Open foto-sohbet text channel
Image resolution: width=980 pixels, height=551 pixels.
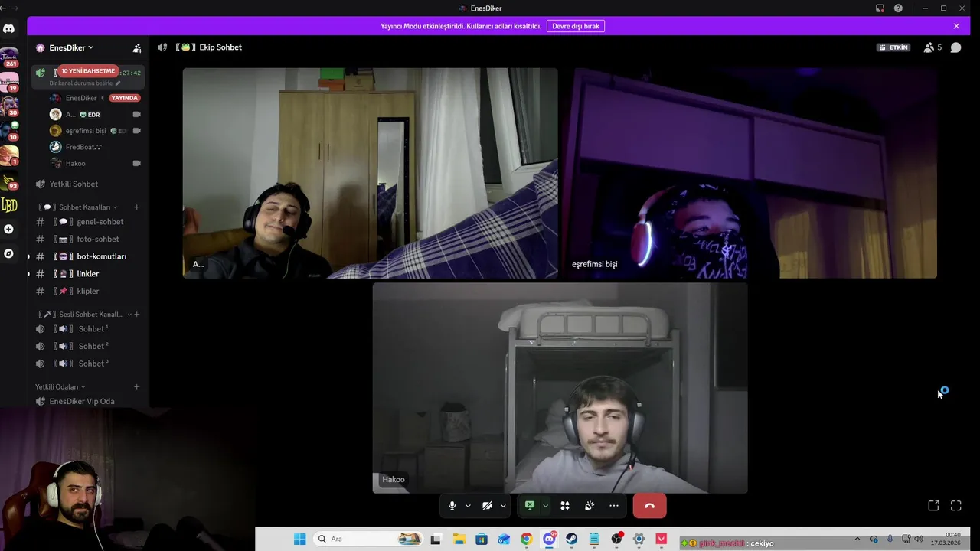pyautogui.click(x=88, y=239)
